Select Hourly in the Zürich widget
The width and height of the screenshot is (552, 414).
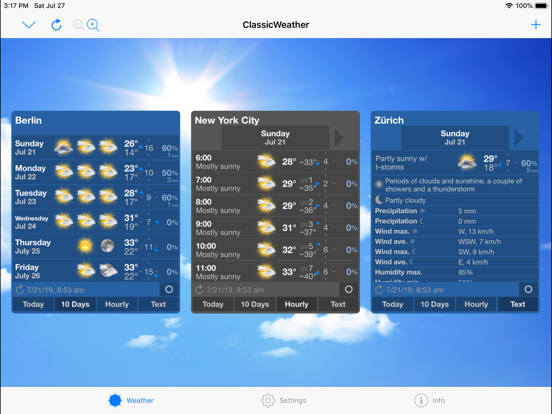point(476,304)
